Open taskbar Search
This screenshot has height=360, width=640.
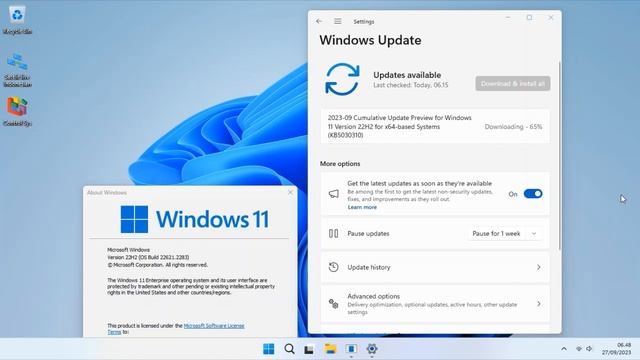point(289,349)
